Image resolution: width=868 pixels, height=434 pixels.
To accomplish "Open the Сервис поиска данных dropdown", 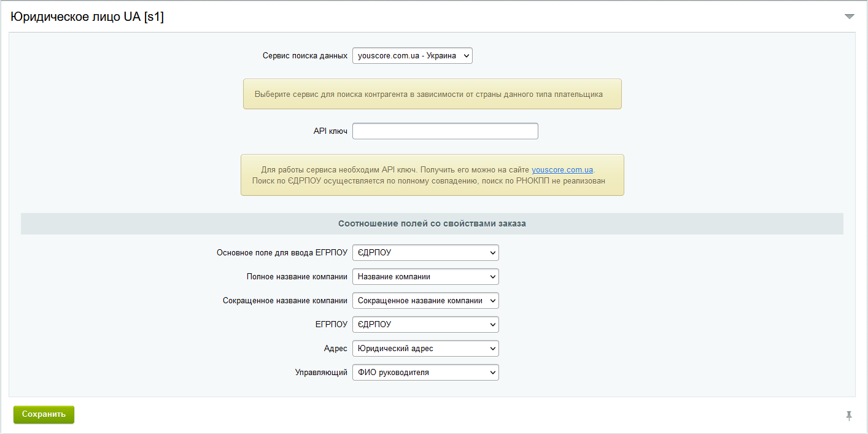I will [x=413, y=56].
